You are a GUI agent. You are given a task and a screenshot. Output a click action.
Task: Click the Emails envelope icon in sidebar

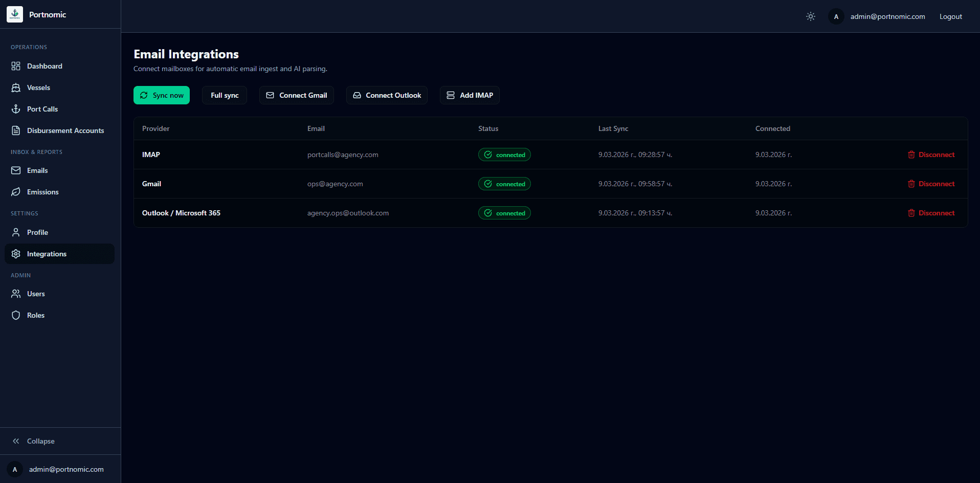(x=16, y=170)
